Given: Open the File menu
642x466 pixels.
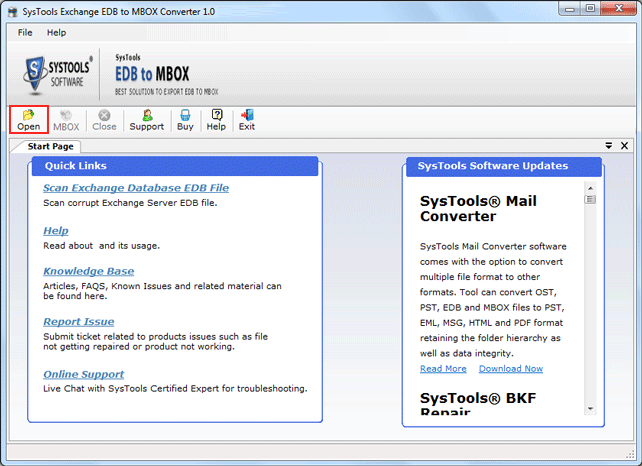Looking at the screenshot, I should click(x=25, y=33).
